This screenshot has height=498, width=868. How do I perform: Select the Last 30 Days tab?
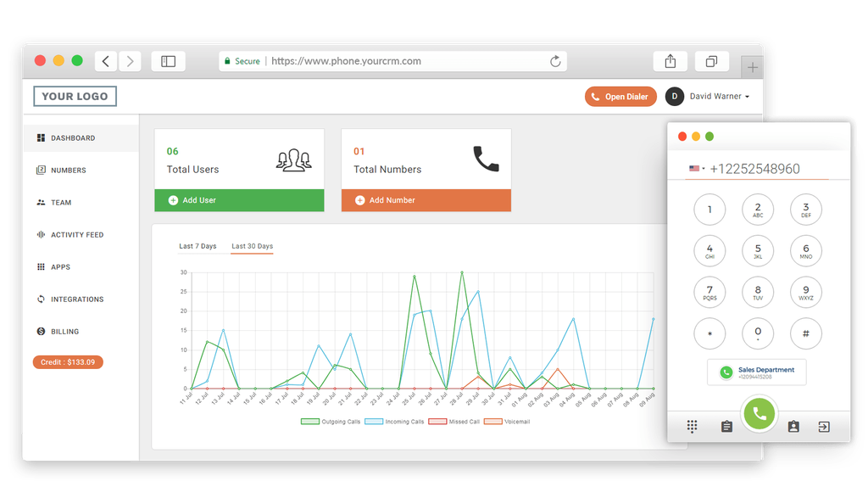(x=253, y=245)
